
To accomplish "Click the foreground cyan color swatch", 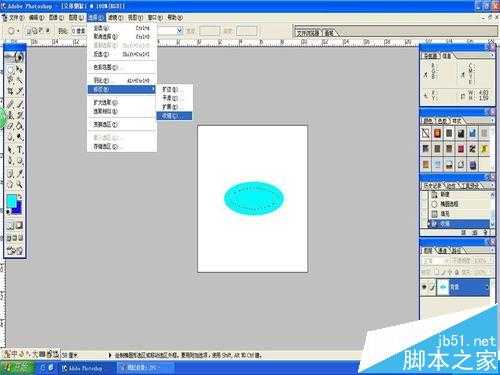I will (12, 201).
